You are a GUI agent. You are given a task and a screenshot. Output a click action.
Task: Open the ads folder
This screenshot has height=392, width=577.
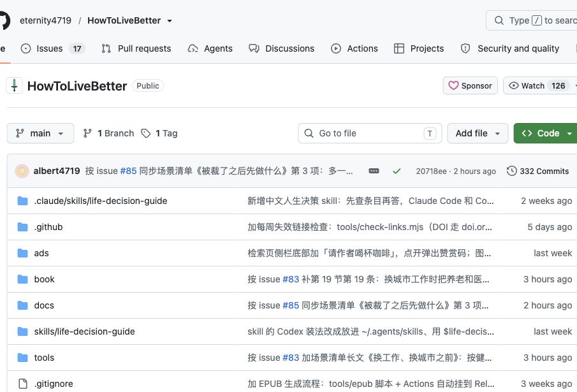click(x=41, y=253)
